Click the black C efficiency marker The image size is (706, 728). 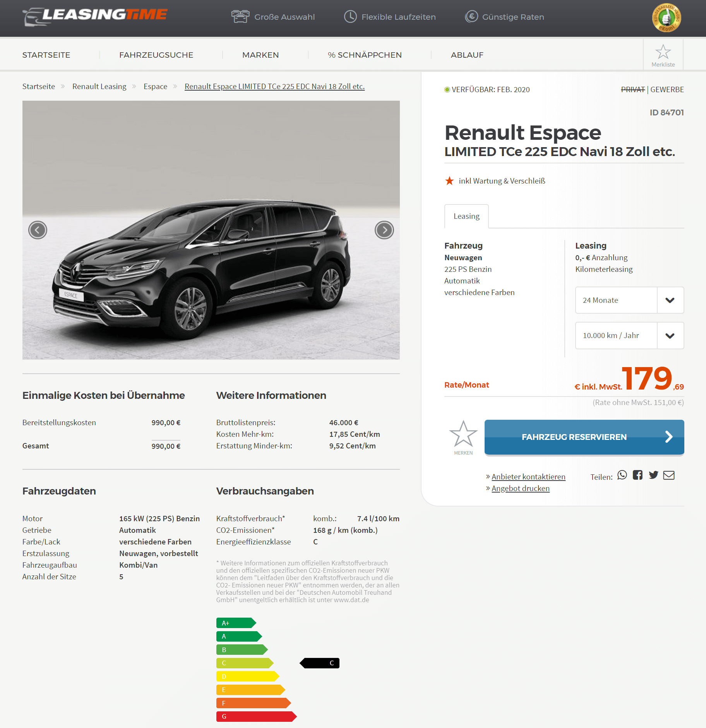pyautogui.click(x=320, y=663)
